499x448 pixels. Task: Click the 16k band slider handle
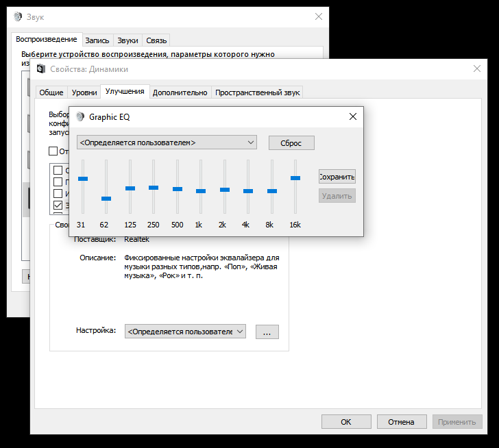[x=295, y=178]
